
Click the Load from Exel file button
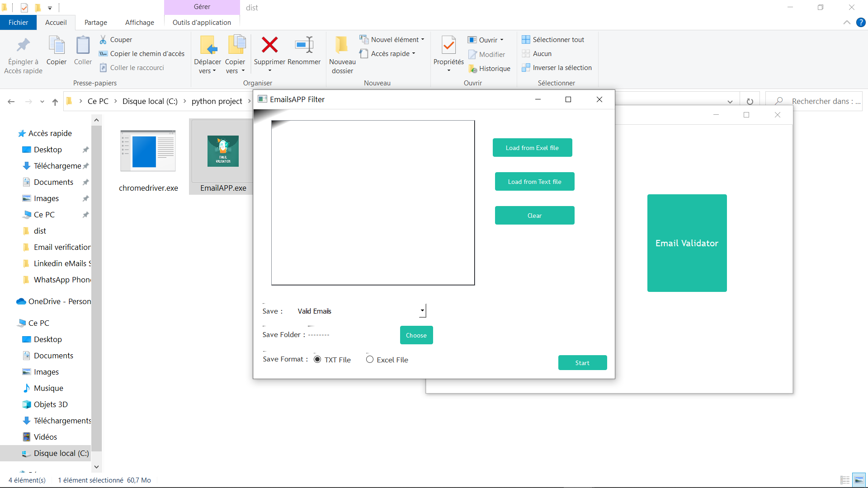[532, 148]
